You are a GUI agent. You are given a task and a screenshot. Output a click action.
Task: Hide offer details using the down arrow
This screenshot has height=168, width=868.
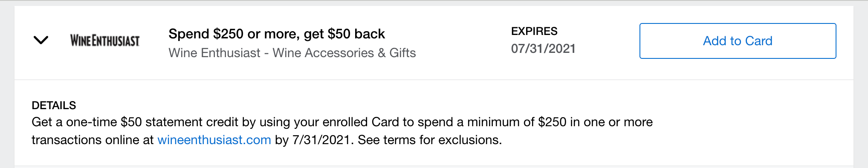41,41
